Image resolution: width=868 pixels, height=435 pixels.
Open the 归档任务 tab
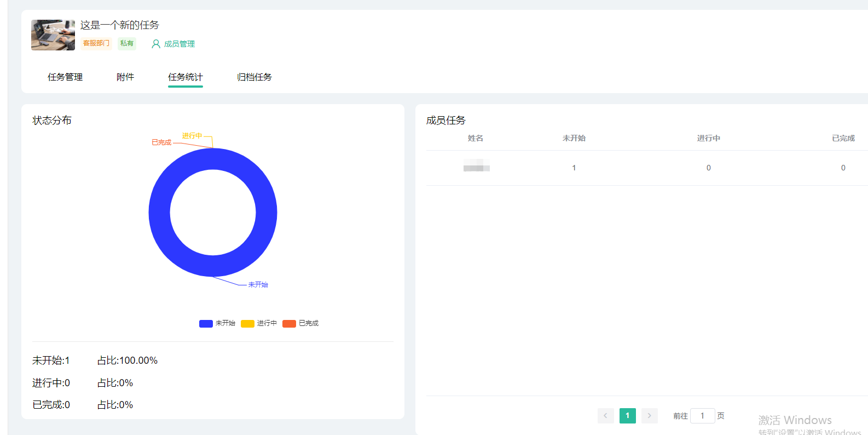(x=254, y=77)
